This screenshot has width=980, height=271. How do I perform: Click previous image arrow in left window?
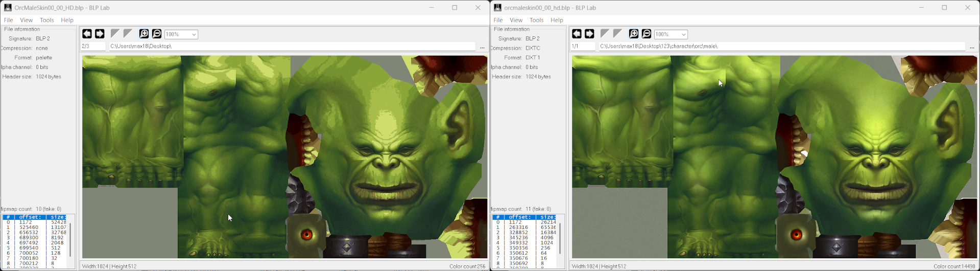point(87,34)
